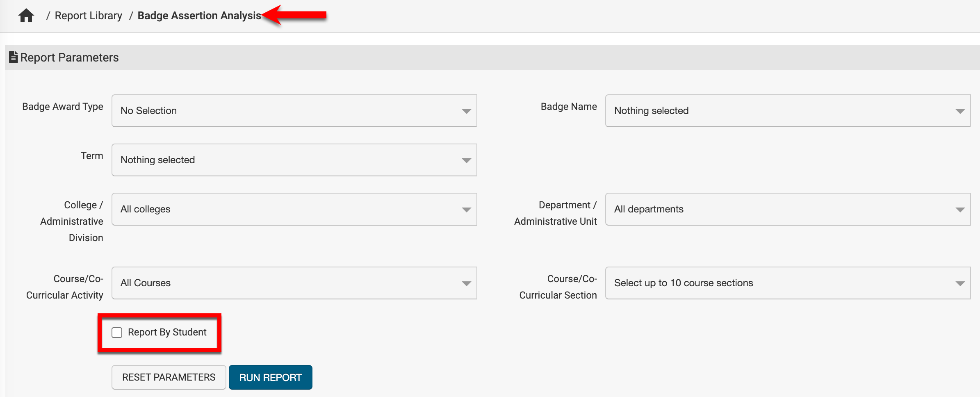Click the arrow on Badge Name field

point(960,111)
